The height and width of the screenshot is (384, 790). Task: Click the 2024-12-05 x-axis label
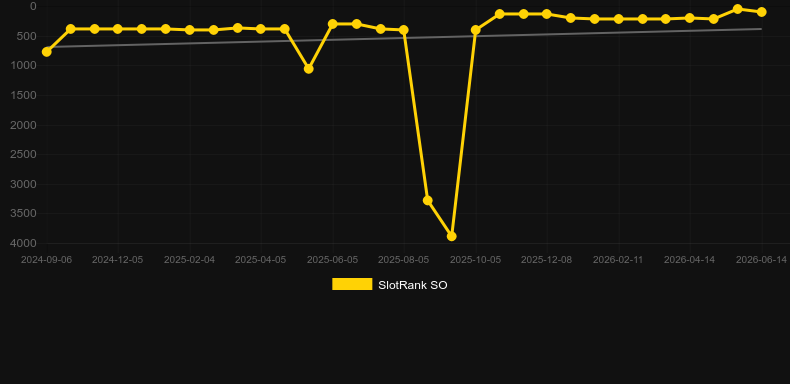[117, 260]
